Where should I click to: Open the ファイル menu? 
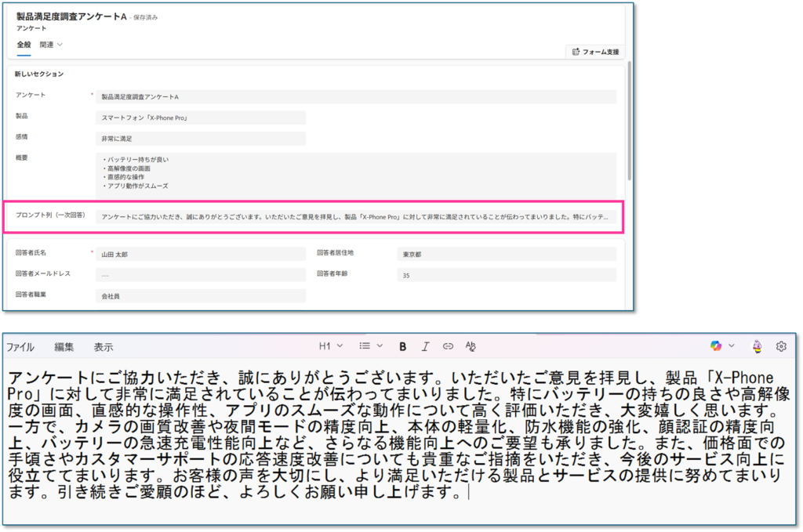[x=20, y=346]
